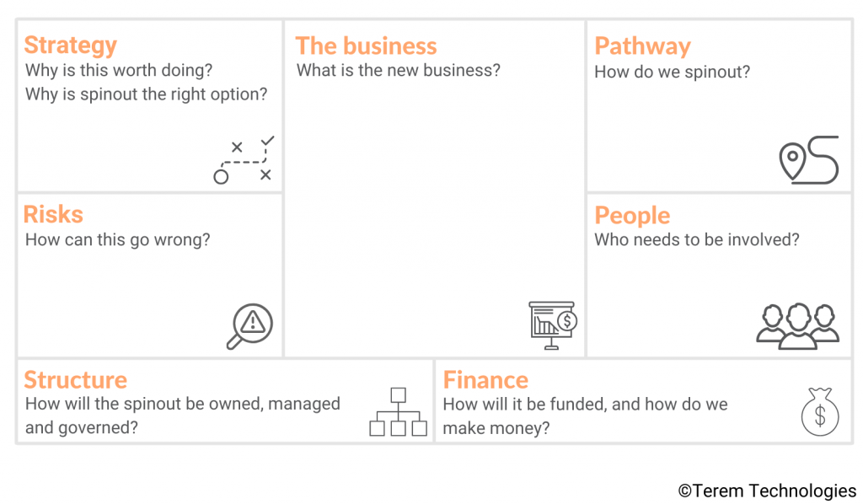Select the Pathway heading
Screen dimensions: 863x504
coord(642,46)
